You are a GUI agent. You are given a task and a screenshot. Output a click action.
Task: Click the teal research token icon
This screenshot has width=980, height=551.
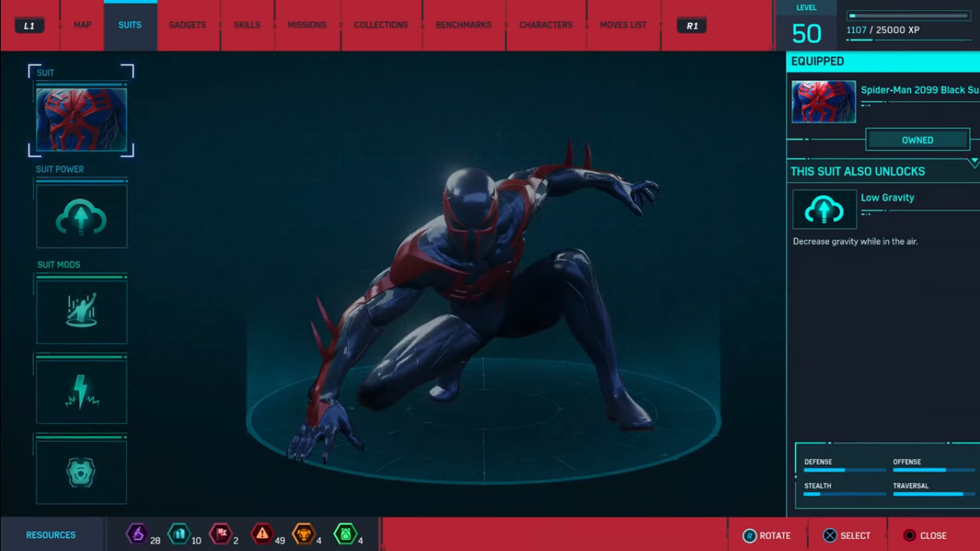(x=179, y=534)
